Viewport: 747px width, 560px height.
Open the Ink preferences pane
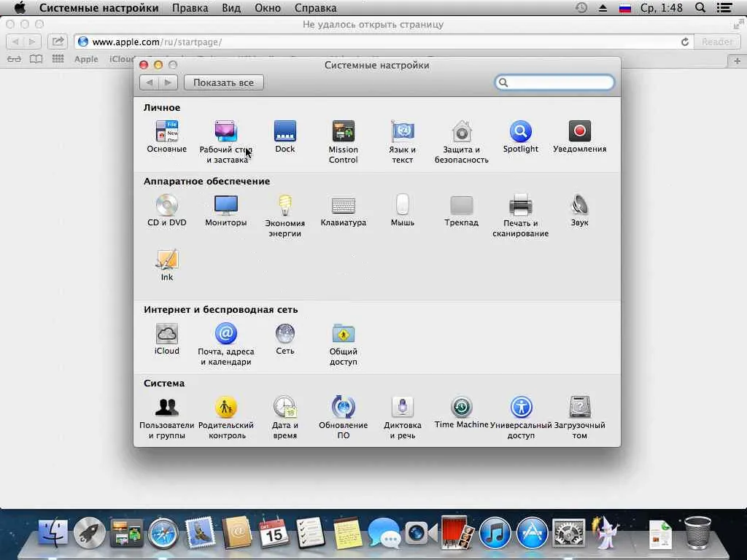click(167, 265)
